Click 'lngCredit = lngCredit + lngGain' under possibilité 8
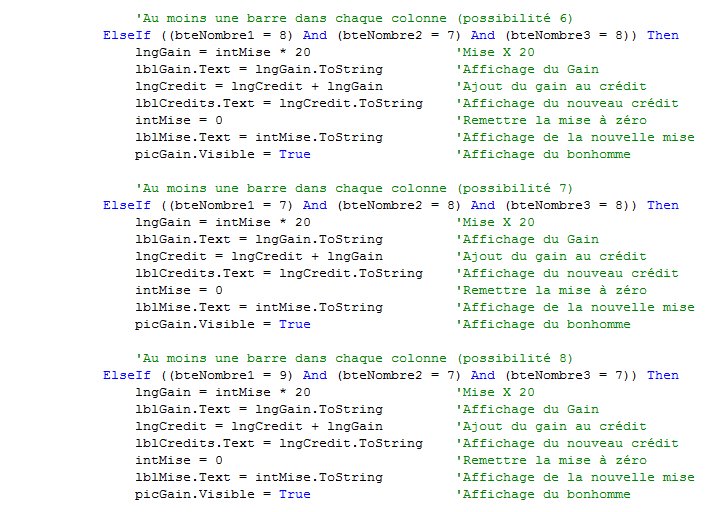This screenshot has width=716, height=512. tap(259, 426)
